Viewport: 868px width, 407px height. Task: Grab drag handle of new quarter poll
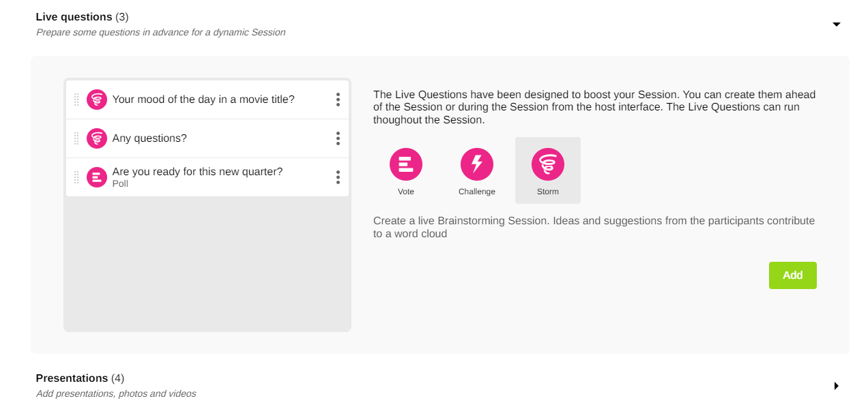coord(76,177)
